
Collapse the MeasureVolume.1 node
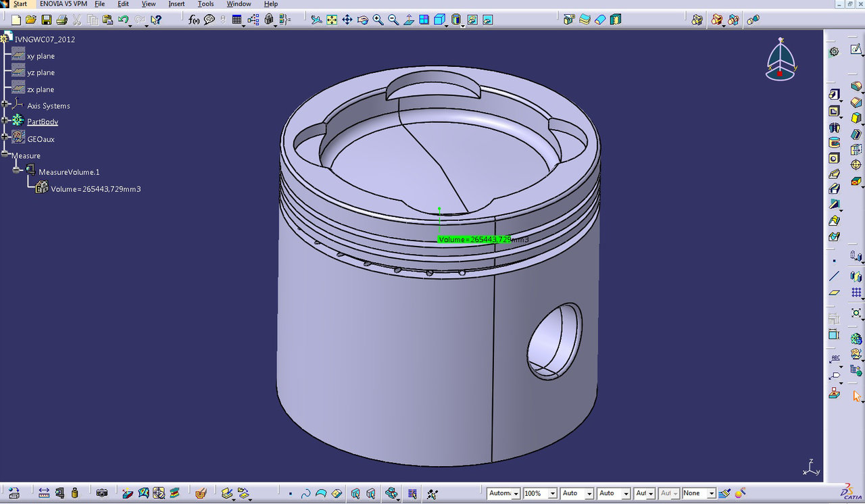[17, 170]
